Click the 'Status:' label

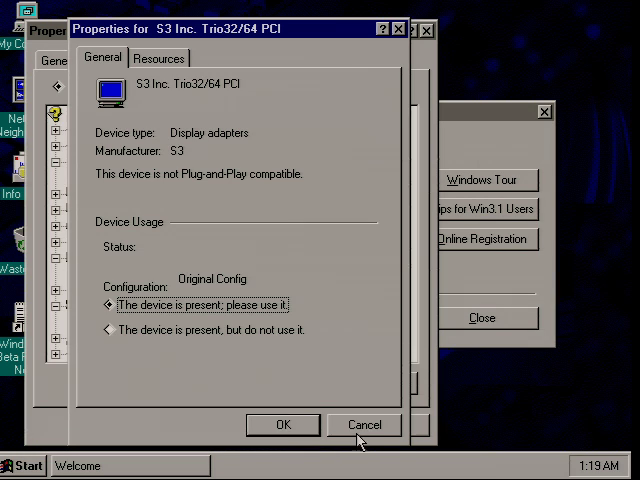[x=119, y=247]
